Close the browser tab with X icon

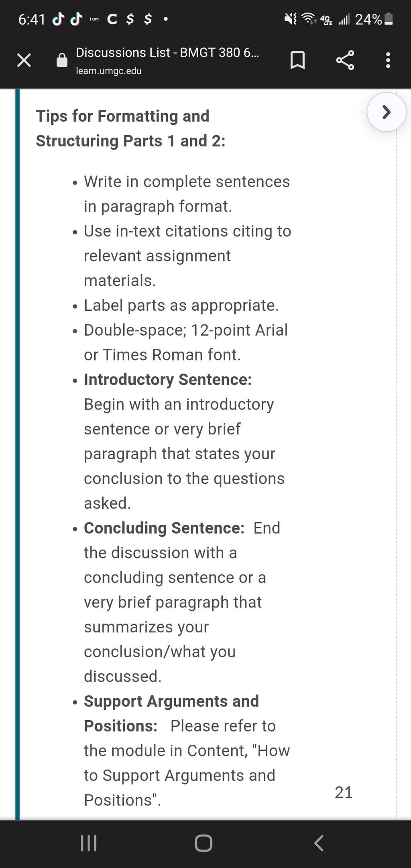pos(24,60)
